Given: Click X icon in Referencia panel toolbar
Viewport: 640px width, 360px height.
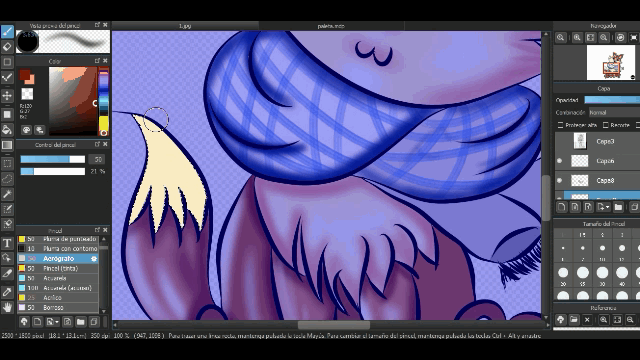Looking at the screenshot, I should point(587,320).
